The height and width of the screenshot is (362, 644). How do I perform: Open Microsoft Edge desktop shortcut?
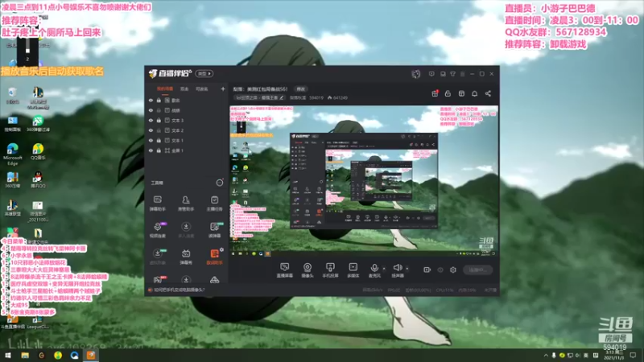pos(12,154)
